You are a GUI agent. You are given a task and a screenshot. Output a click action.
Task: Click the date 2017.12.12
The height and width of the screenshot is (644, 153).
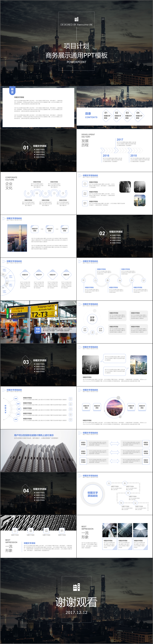pyautogui.click(x=76, y=612)
